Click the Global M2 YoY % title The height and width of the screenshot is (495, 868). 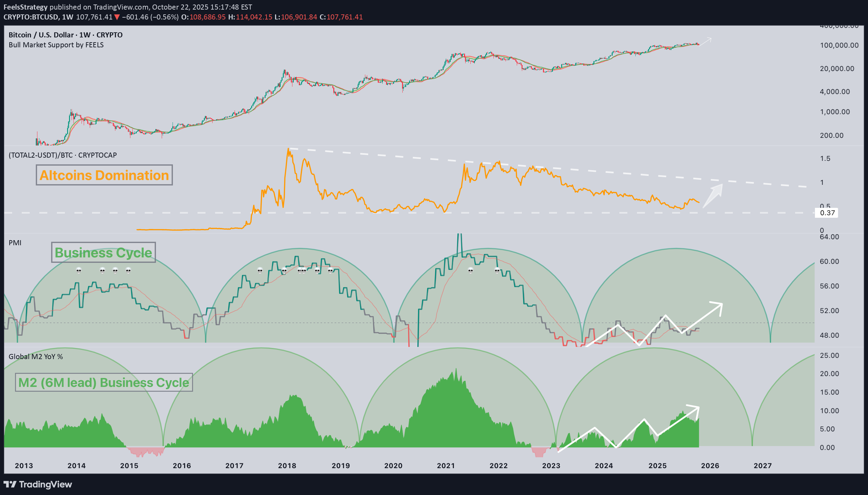[36, 356]
